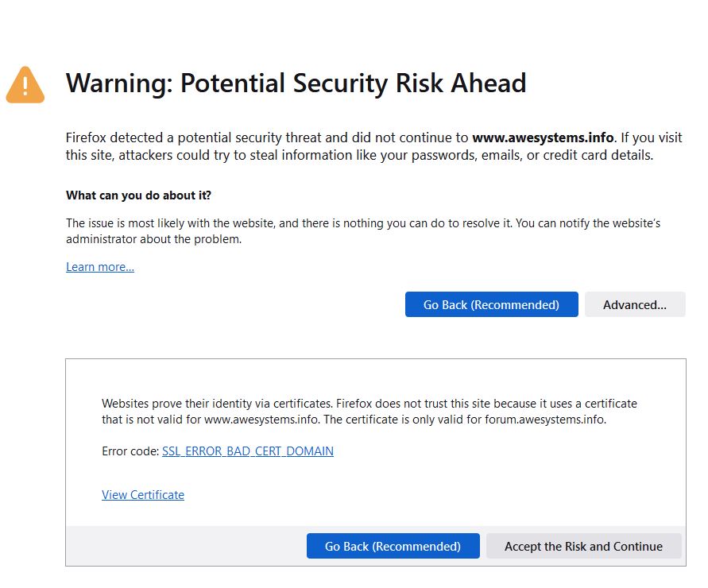The width and height of the screenshot is (708, 588).
Task: Click the bold www.awesystems.info domain text
Action: (543, 137)
